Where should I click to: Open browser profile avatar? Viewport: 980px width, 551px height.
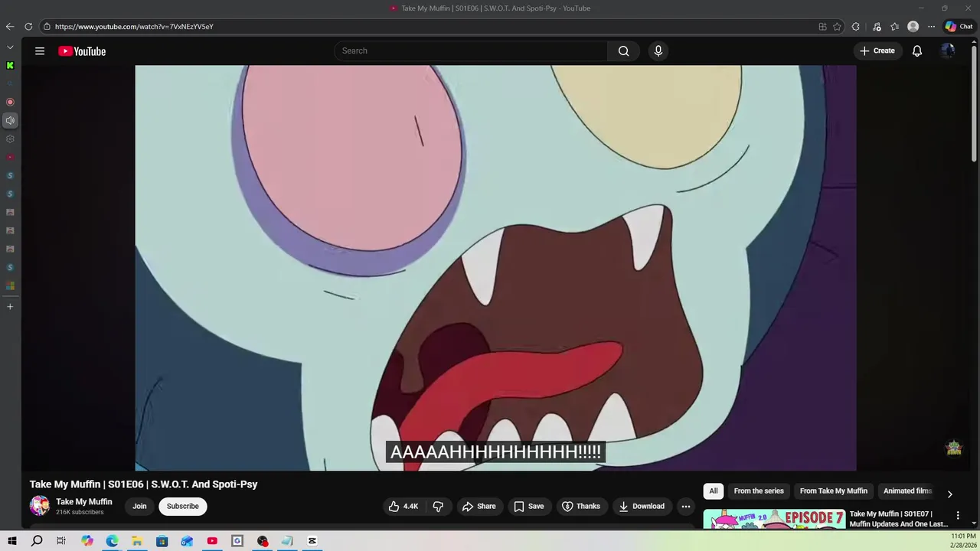tap(913, 27)
